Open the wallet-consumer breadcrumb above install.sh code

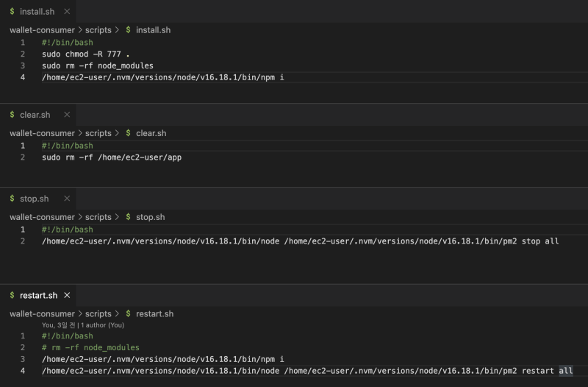(x=42, y=30)
